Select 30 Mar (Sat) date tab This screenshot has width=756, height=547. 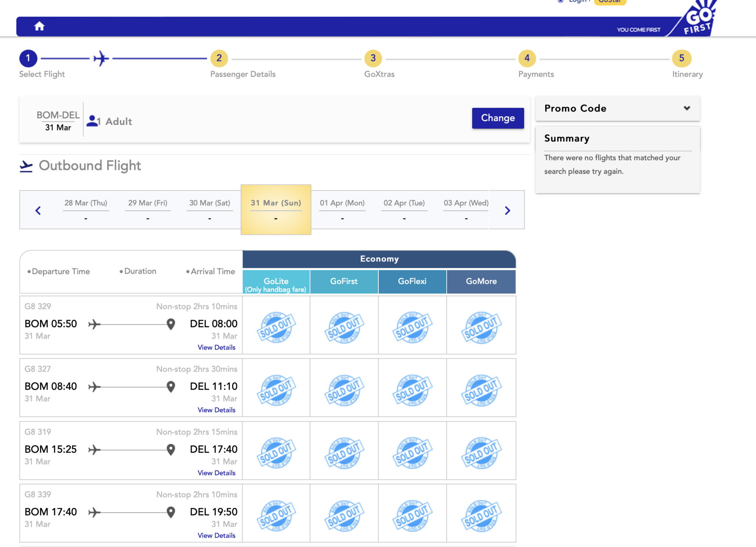(210, 210)
